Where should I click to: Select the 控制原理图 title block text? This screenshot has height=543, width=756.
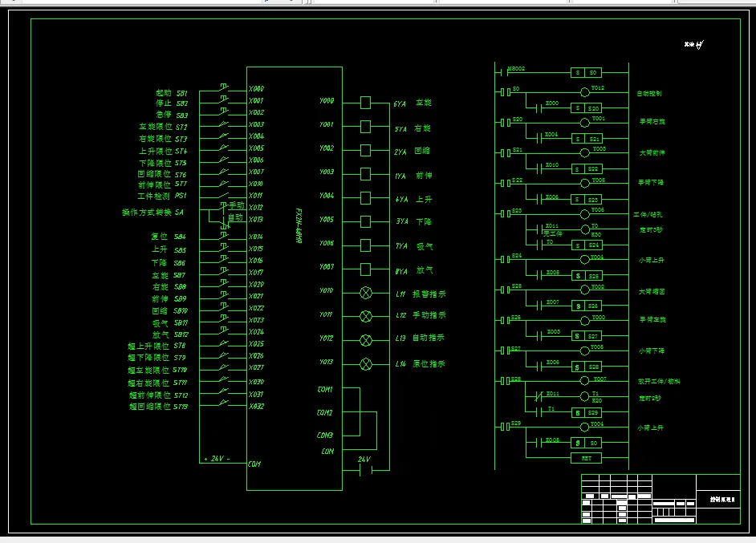[721, 499]
